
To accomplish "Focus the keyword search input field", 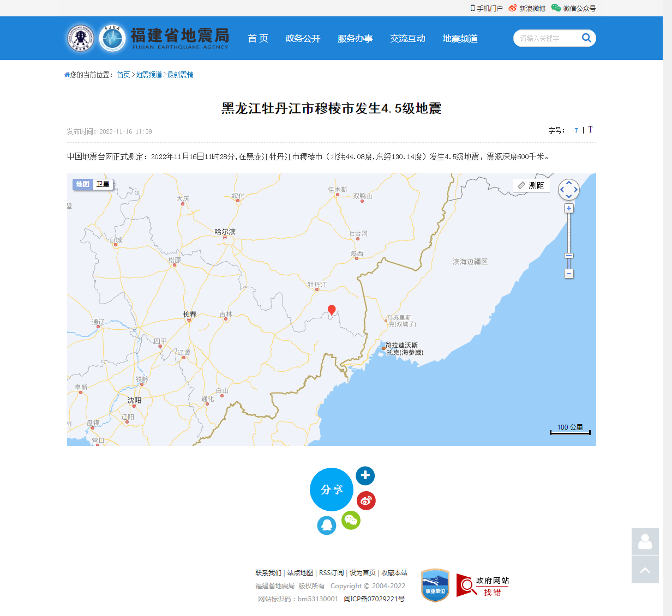I will 545,38.
